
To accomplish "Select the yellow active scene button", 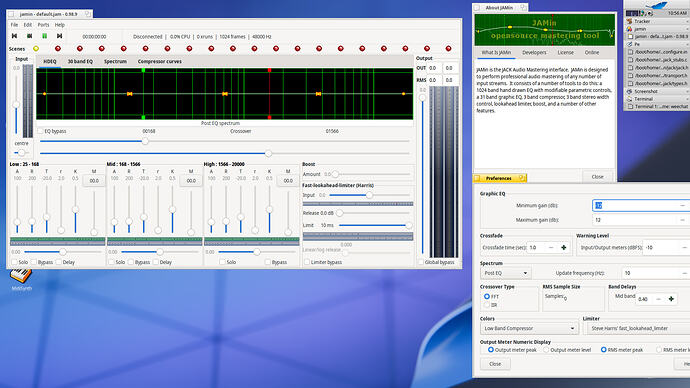I will coord(36,48).
